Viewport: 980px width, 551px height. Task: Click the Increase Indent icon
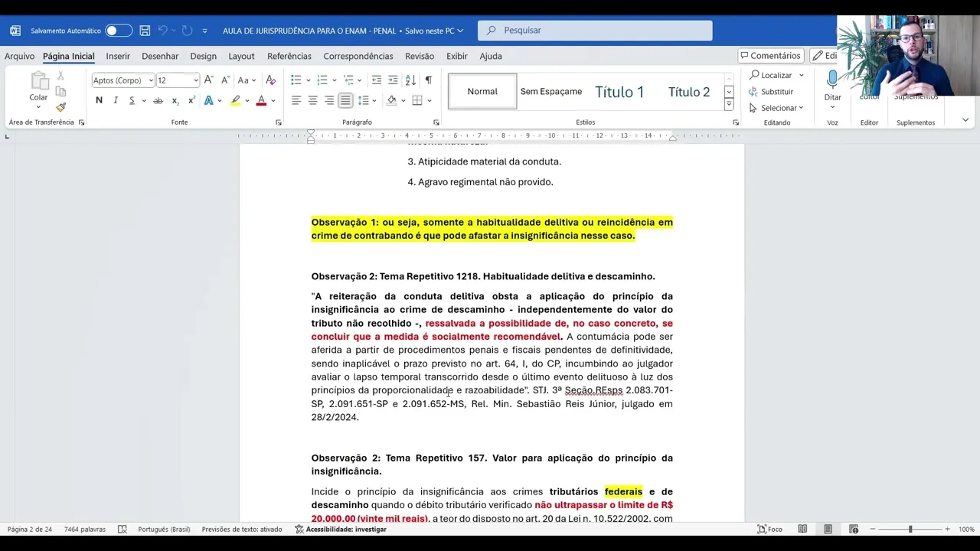pos(393,80)
